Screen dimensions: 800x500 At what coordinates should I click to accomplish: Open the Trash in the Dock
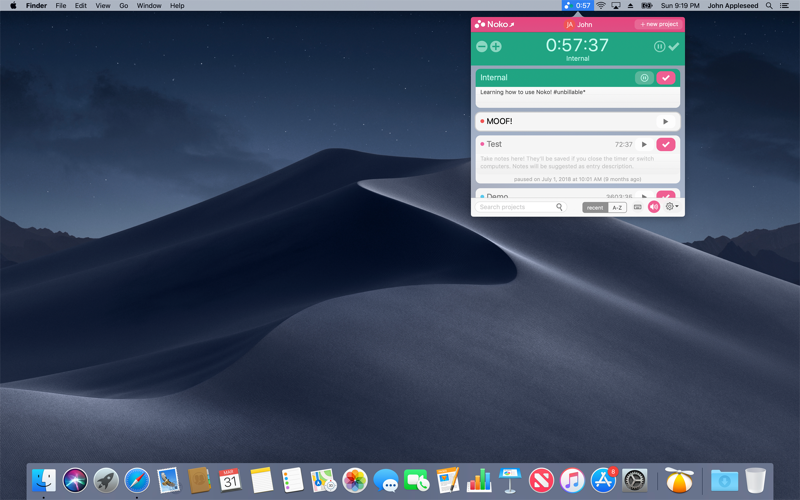755,481
